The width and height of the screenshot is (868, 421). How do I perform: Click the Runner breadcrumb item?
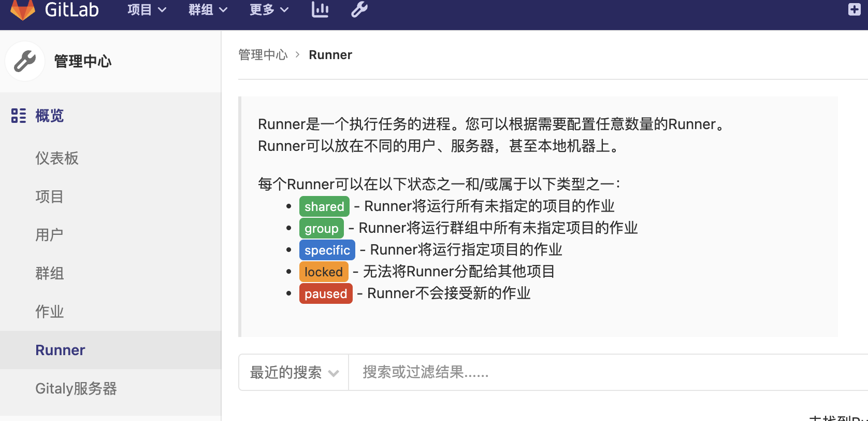coord(330,55)
